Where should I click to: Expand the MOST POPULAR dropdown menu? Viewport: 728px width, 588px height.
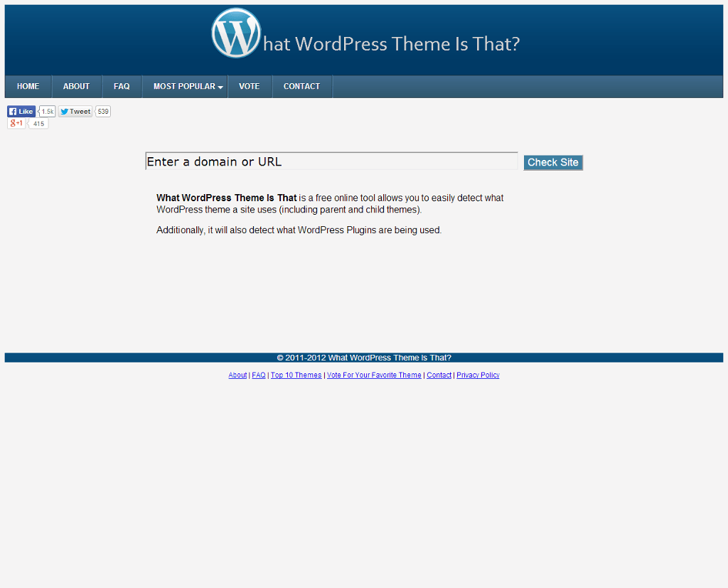pyautogui.click(x=185, y=86)
